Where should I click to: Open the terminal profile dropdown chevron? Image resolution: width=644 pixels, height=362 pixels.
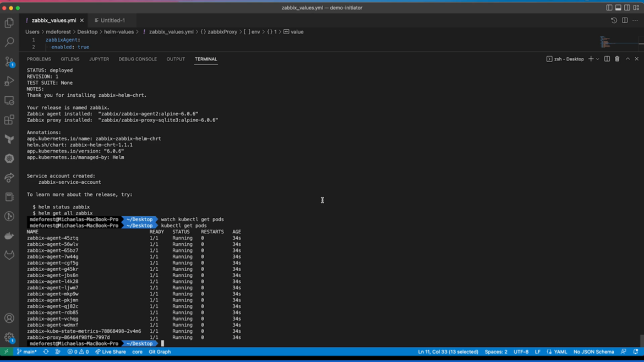597,59
